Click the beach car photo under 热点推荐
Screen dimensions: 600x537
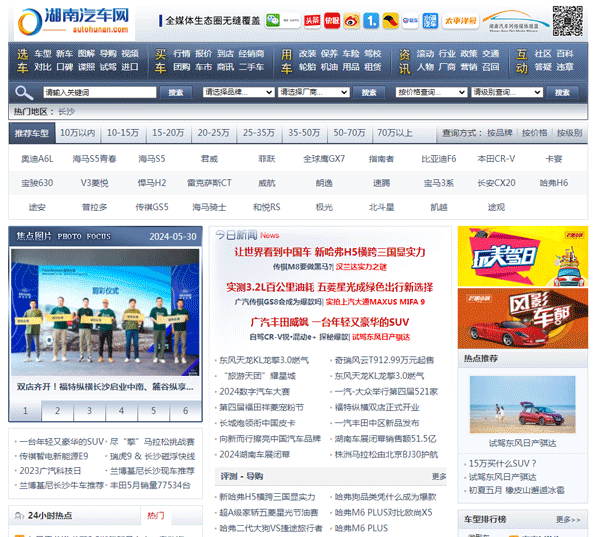(x=522, y=405)
